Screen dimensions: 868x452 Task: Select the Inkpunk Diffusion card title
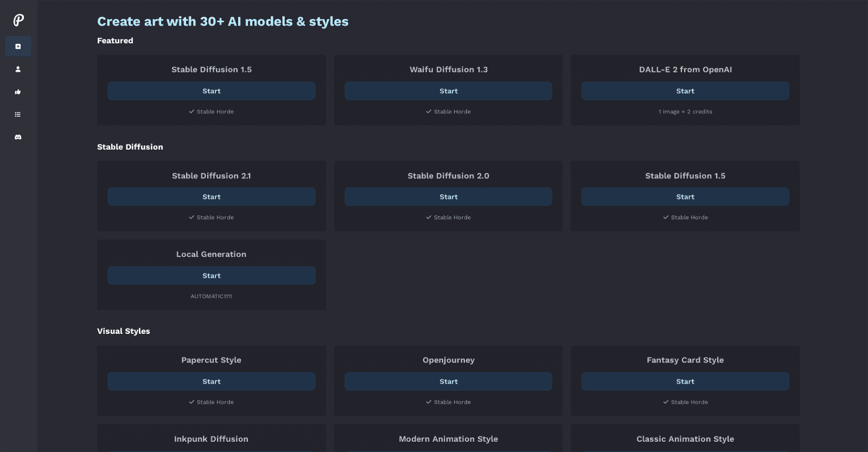[x=211, y=439]
